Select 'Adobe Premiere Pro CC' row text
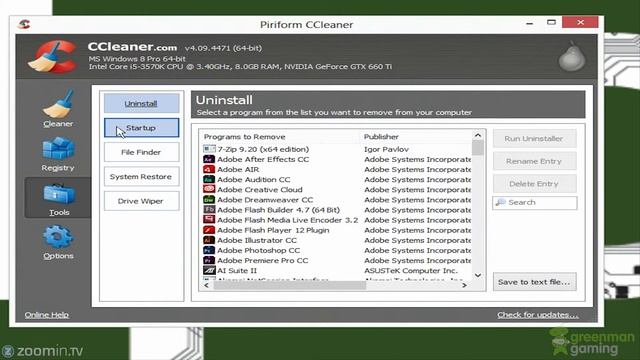Image resolution: width=640 pixels, height=360 pixels. [x=262, y=260]
